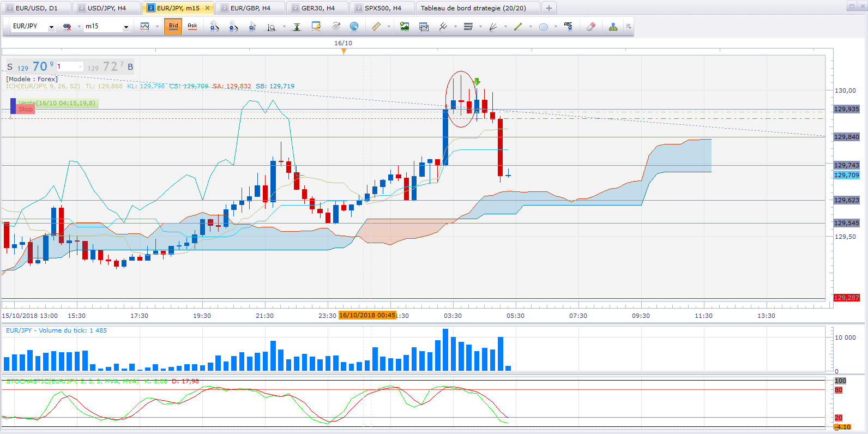
Task: Select the fan lines drawing tool
Action: [x=493, y=26]
